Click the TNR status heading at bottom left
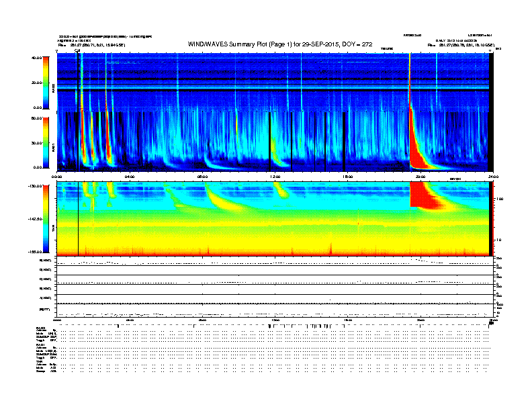 [x=39, y=362]
